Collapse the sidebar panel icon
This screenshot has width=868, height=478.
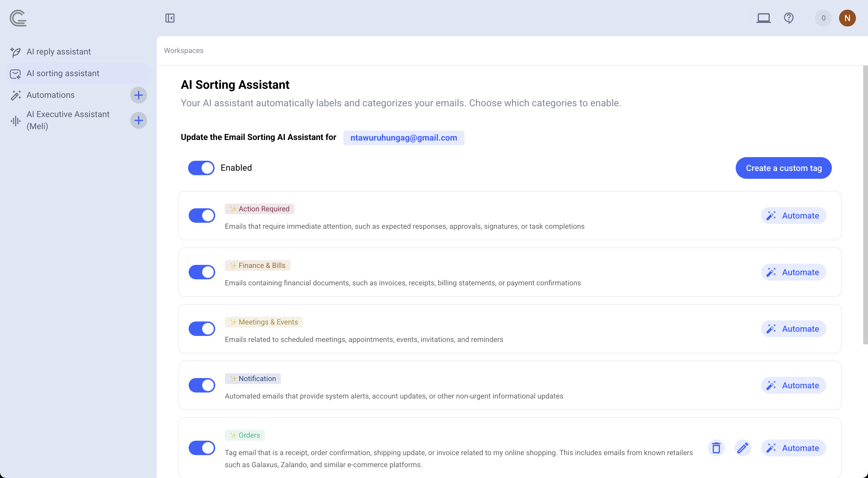click(170, 18)
